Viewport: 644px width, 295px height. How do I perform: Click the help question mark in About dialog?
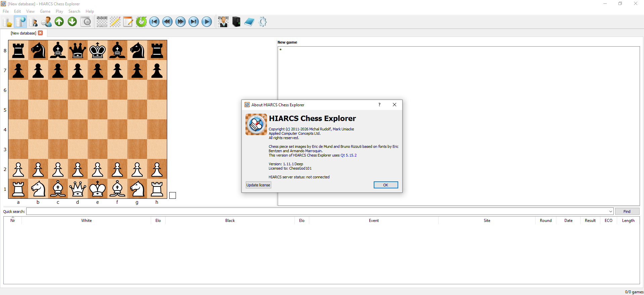(x=379, y=105)
